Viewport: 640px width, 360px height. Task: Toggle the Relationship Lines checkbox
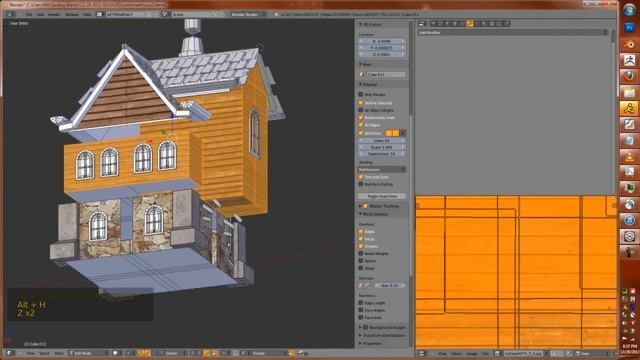pos(361,118)
